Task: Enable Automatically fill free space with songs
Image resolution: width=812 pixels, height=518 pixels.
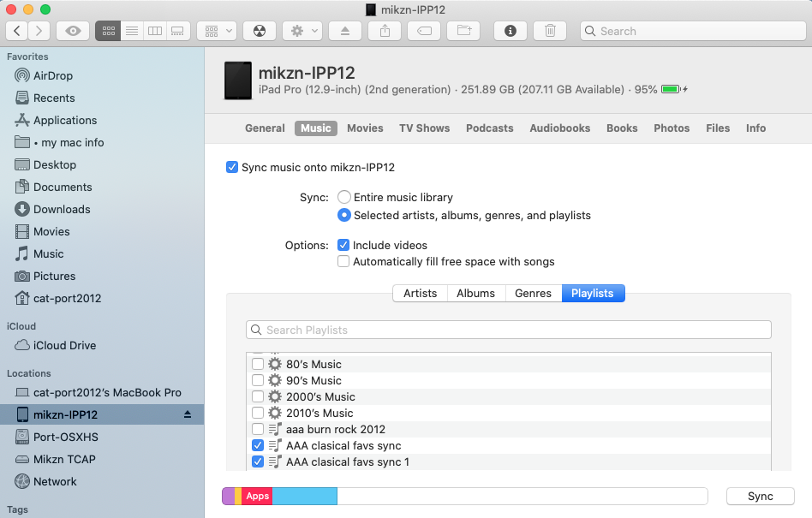Action: 343,261
